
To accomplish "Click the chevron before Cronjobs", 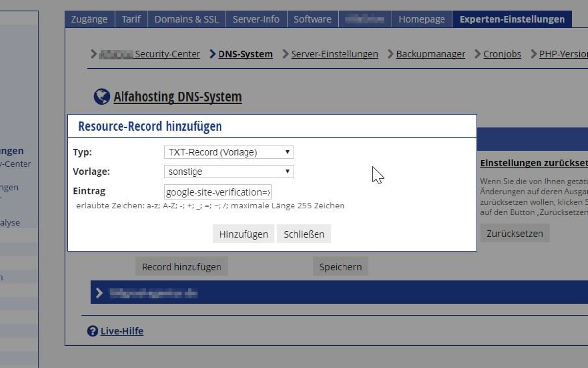I will (478, 54).
